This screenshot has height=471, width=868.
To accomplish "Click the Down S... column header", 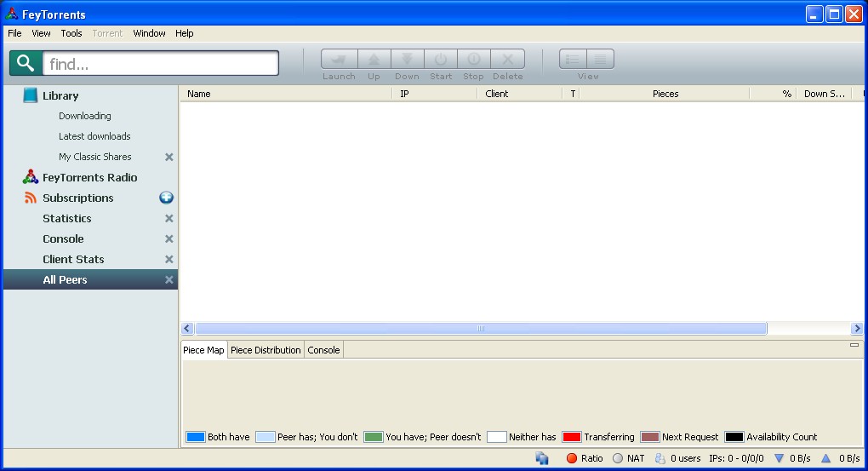I will (825, 94).
